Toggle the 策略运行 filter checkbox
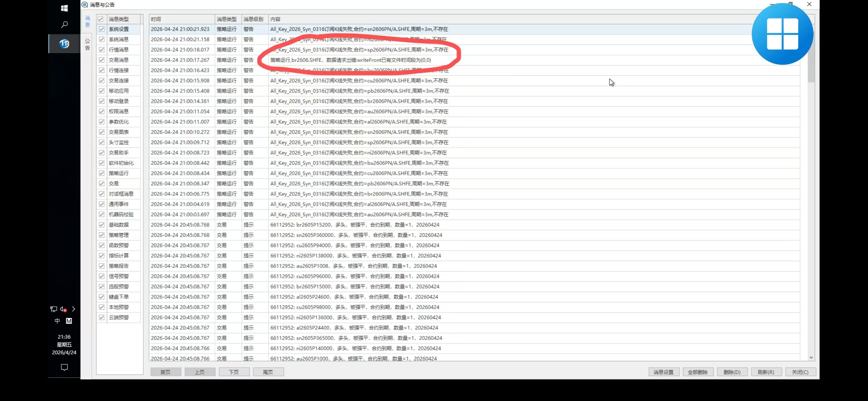Screen dimensions: 868x401 tap(102, 173)
